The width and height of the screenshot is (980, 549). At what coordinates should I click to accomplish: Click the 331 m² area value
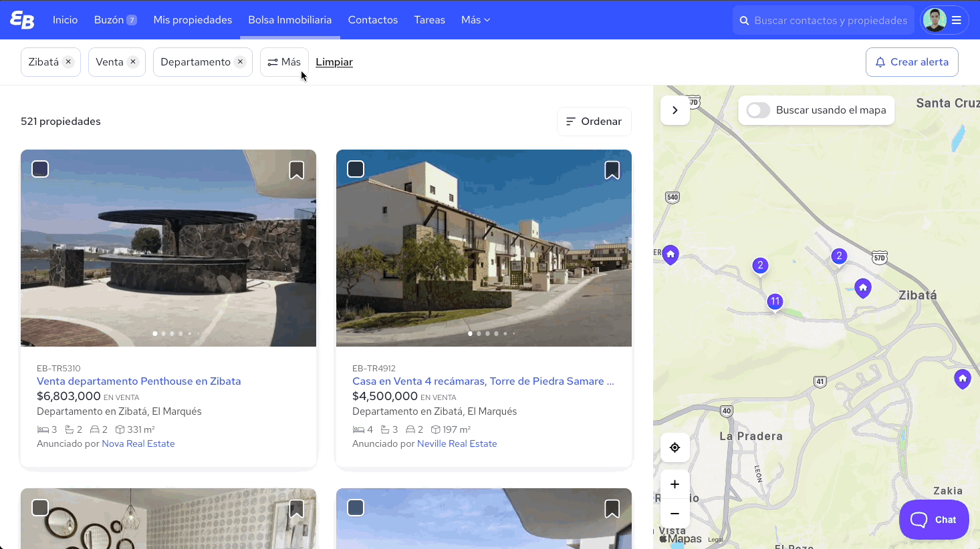tap(141, 429)
